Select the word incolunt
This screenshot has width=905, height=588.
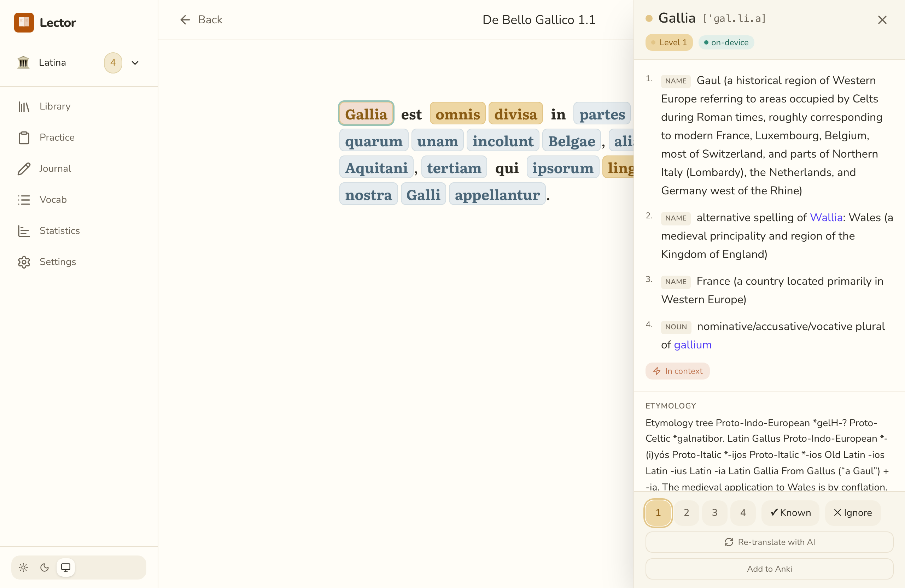(x=503, y=141)
